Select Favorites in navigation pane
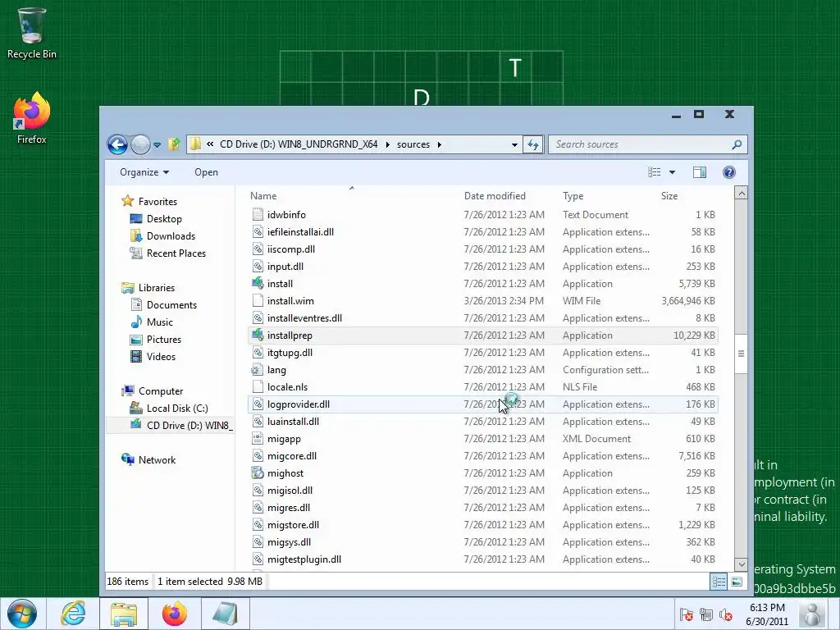Viewport: 840px width, 630px height. coord(157,202)
